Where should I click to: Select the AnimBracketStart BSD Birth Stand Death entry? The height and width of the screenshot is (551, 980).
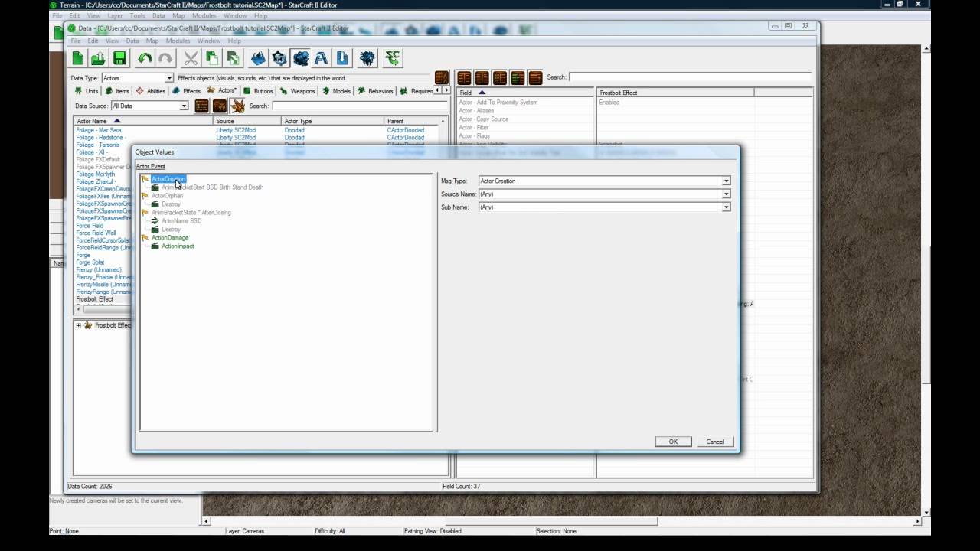click(212, 187)
